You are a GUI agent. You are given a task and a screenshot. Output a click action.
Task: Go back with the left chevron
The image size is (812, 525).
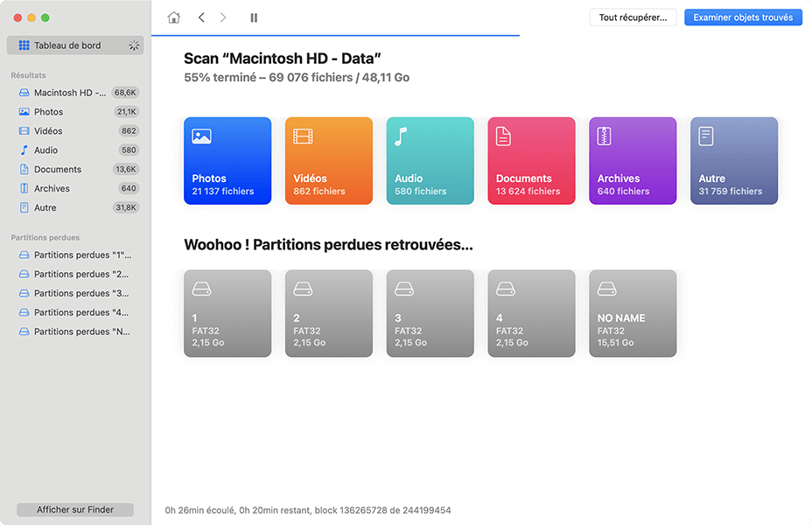[201, 17]
